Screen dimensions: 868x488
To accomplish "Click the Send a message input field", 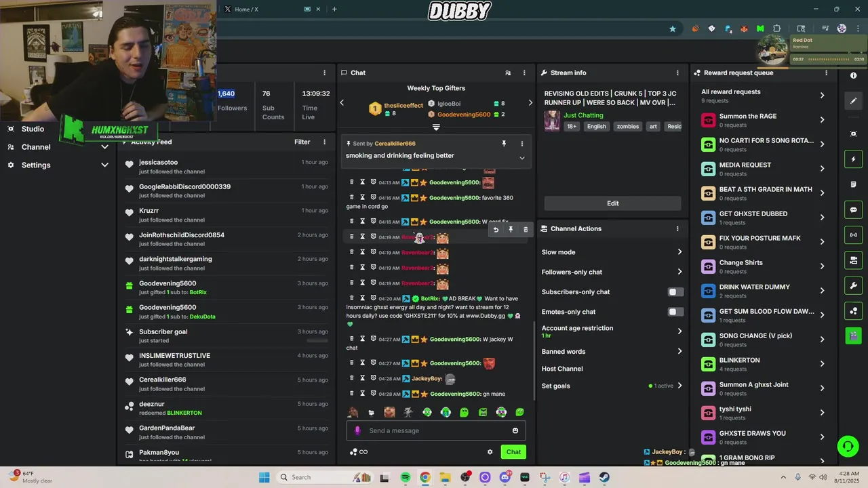I will 436,430.
